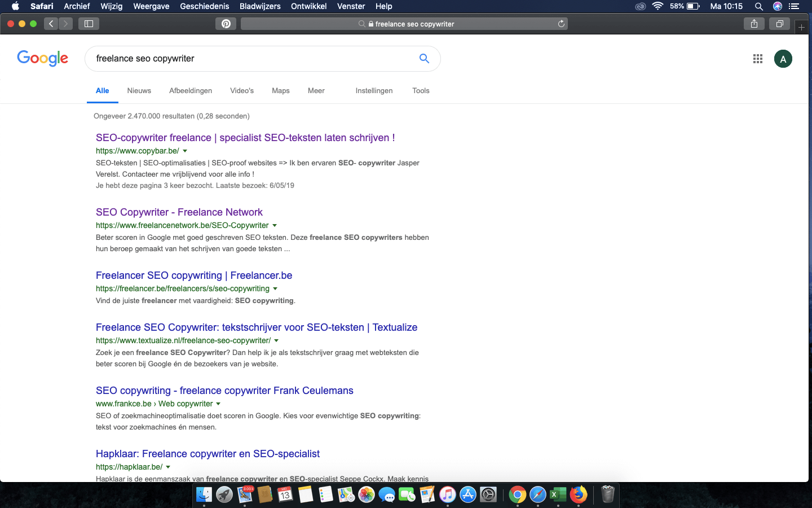This screenshot has width=812, height=508.
Task: Expand dropdown arrow next to copybar.be URL
Action: pyautogui.click(x=185, y=151)
